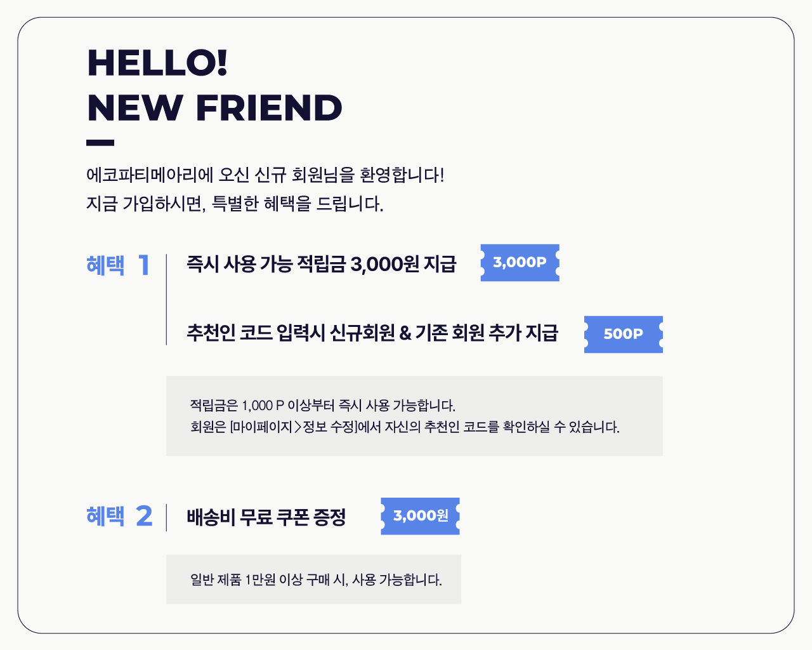Click the 500P coupon badge
The width and height of the screenshot is (812, 650).
coord(623,335)
